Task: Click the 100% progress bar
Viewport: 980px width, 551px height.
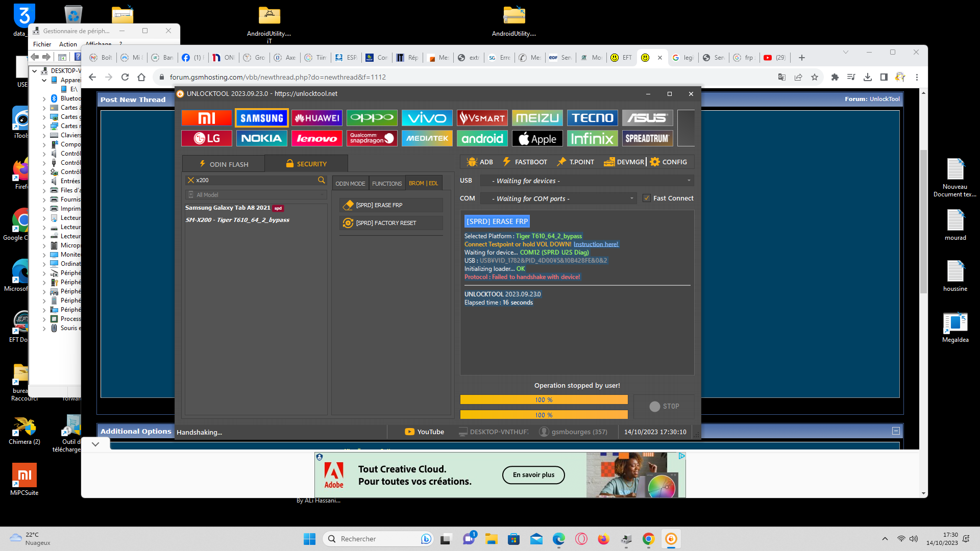Action: pyautogui.click(x=544, y=399)
